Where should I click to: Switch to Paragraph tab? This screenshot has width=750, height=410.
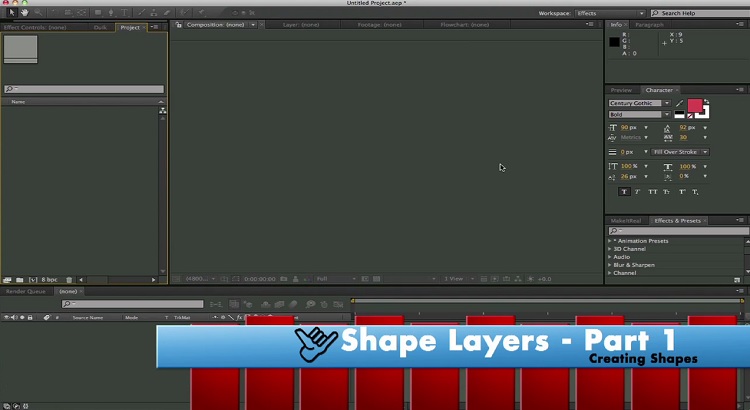650,25
